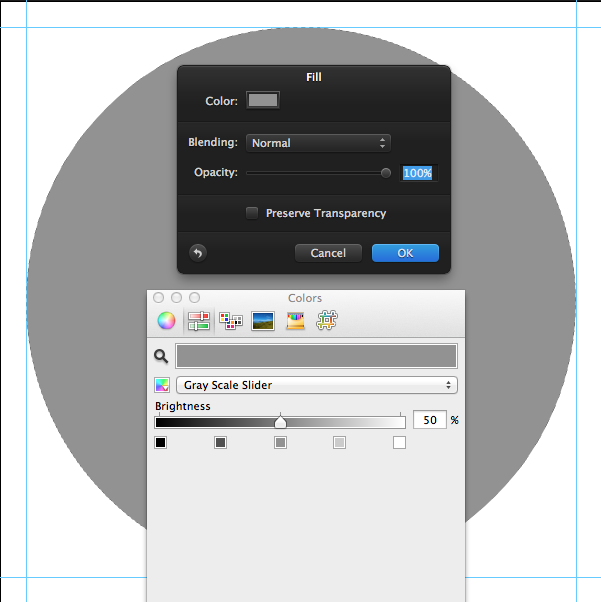Image resolution: width=601 pixels, height=602 pixels.
Task: Click the Brightness slider thumb
Action: [280, 422]
